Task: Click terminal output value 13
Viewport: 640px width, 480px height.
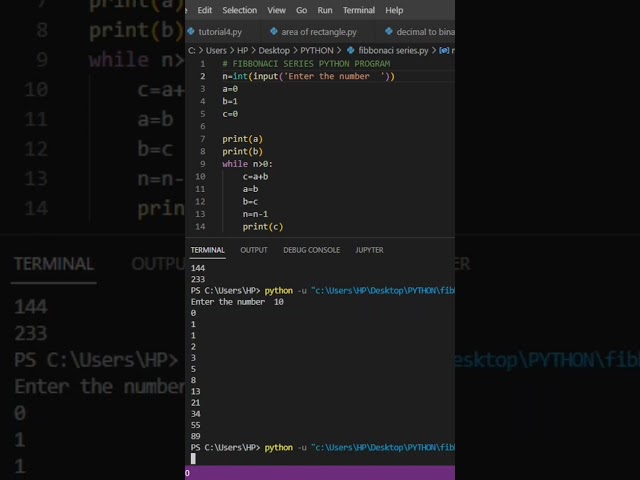Action: (196, 391)
